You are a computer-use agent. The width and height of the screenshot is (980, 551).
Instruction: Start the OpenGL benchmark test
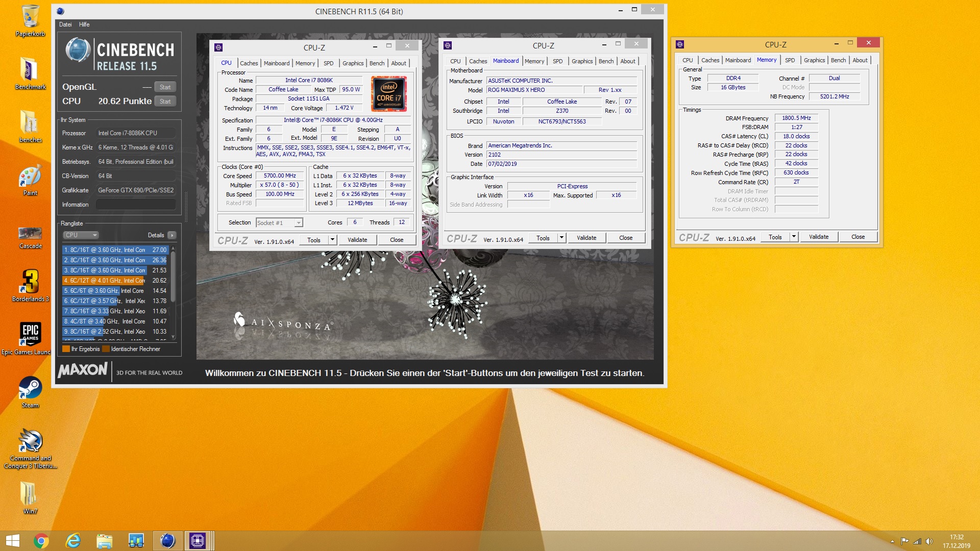click(x=165, y=87)
